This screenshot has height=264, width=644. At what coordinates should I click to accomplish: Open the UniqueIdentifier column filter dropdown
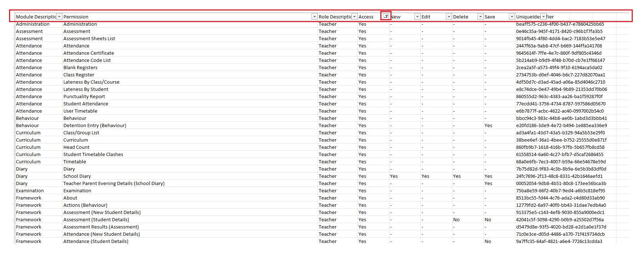coord(543,17)
